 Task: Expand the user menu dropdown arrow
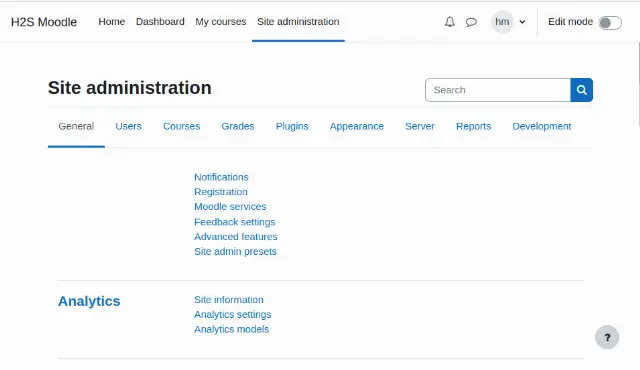pos(522,22)
